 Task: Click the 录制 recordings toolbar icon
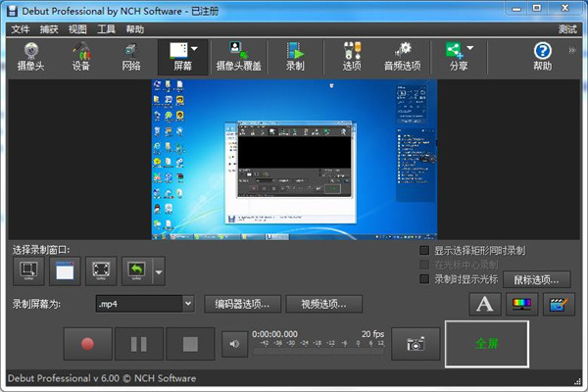tap(295, 57)
